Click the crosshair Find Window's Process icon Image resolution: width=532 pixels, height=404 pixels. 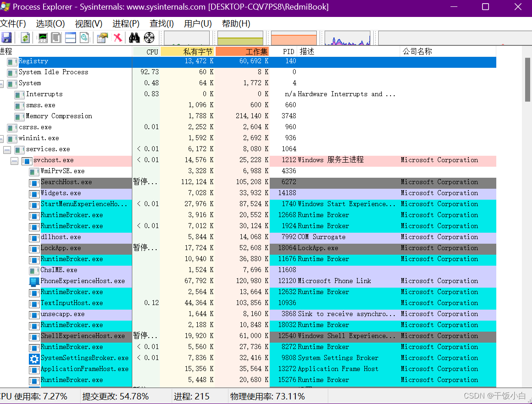click(149, 38)
